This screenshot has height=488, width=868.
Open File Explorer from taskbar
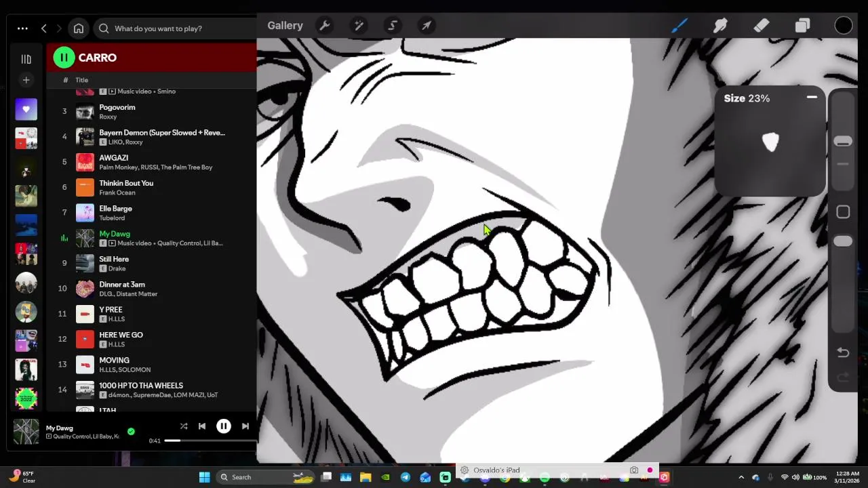tap(366, 477)
